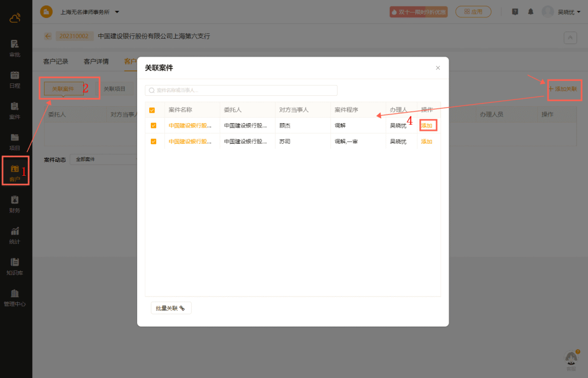Toggle the select-all checkbox in table header
Screen dimensions: 588x378
point(152,110)
